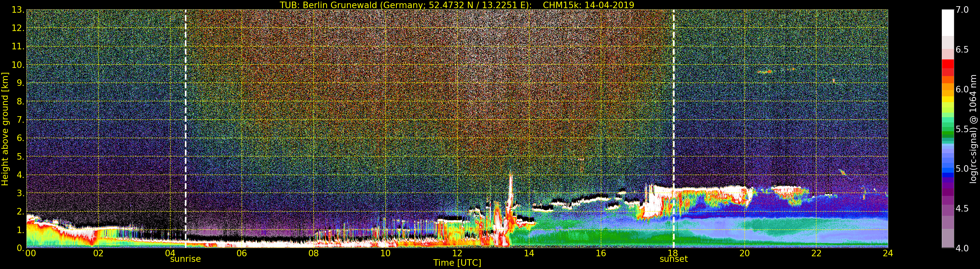Click time axis tick '00'

click(30, 253)
